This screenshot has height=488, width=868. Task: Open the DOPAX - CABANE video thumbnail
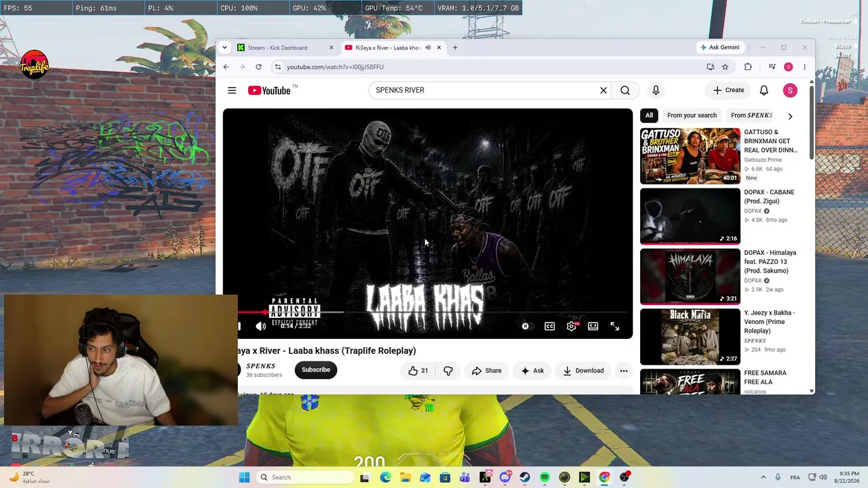(x=690, y=216)
